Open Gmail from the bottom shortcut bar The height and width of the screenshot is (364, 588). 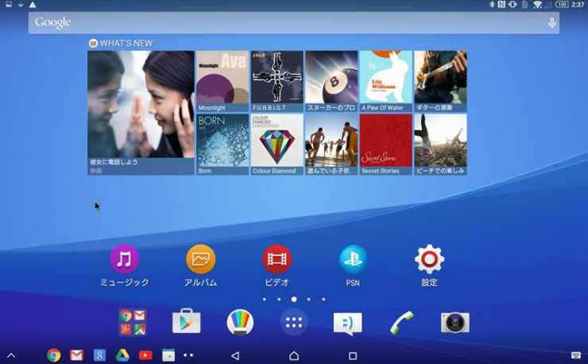point(76,355)
